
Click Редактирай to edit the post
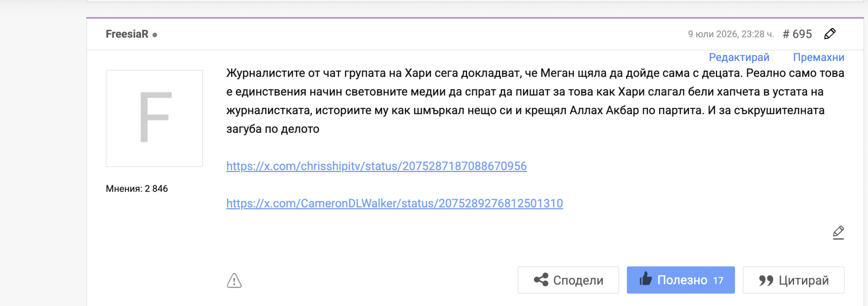pos(739,57)
